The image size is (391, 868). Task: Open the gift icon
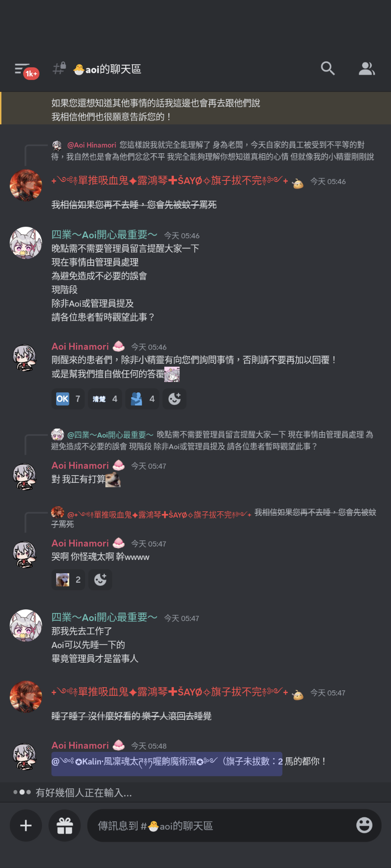click(65, 826)
